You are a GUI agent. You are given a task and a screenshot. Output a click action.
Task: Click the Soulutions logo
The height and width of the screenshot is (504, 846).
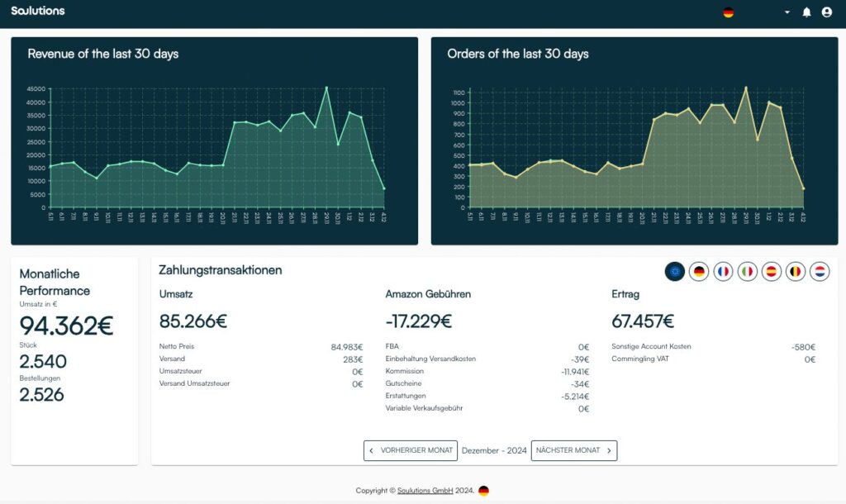tap(38, 11)
